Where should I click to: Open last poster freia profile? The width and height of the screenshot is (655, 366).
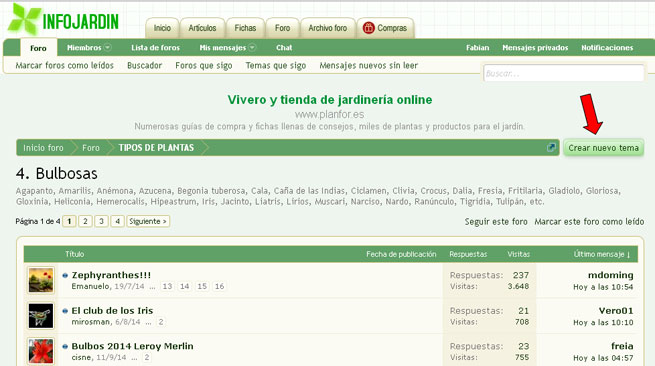622,346
